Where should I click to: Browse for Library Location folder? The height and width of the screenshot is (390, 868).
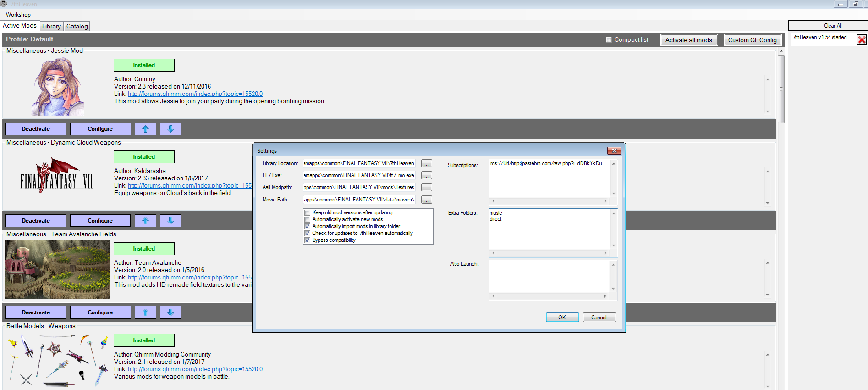[426, 164]
